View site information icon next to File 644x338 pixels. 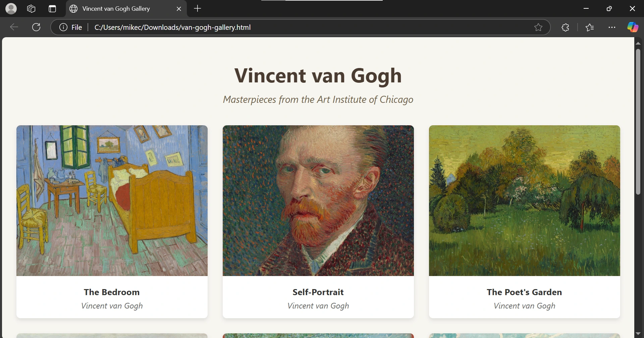(x=63, y=27)
